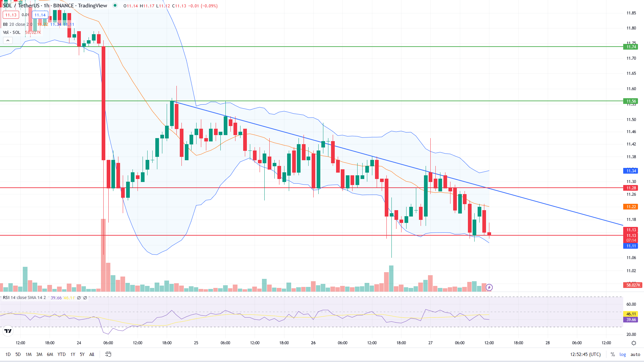Select the 6M time range
This screenshot has width=644, height=362.
click(x=50, y=354)
